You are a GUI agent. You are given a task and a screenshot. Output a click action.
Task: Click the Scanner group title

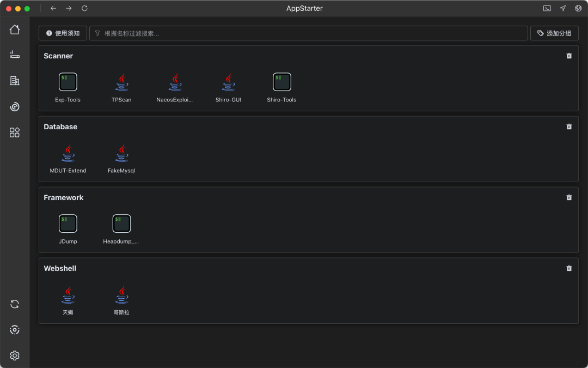[x=58, y=56]
